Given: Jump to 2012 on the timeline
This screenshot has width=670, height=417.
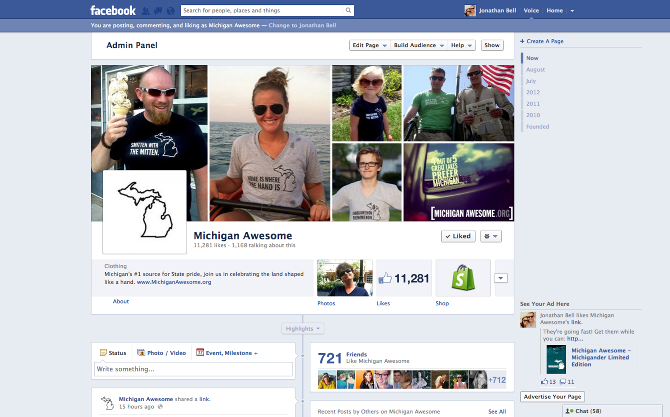Looking at the screenshot, I should (x=532, y=91).
